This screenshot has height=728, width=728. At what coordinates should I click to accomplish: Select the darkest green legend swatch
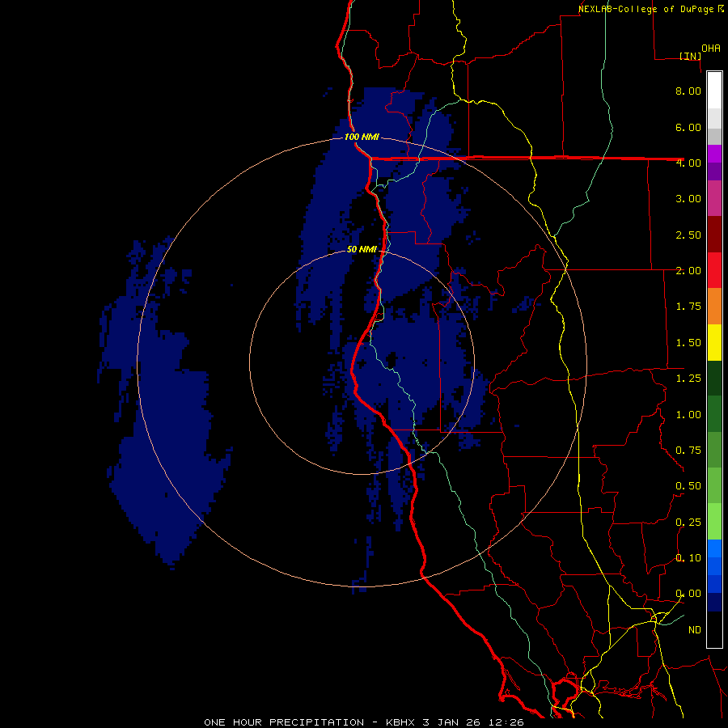point(714,379)
